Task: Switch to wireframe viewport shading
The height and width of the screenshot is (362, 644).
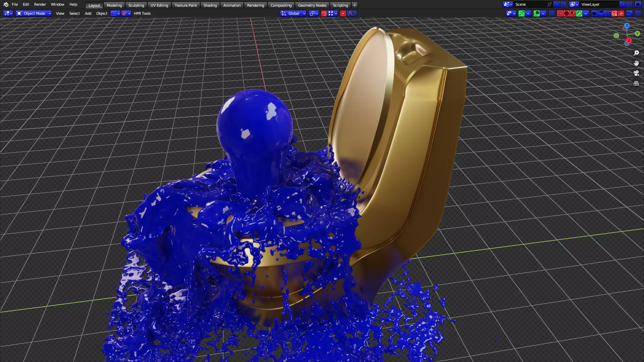Action: point(560,13)
